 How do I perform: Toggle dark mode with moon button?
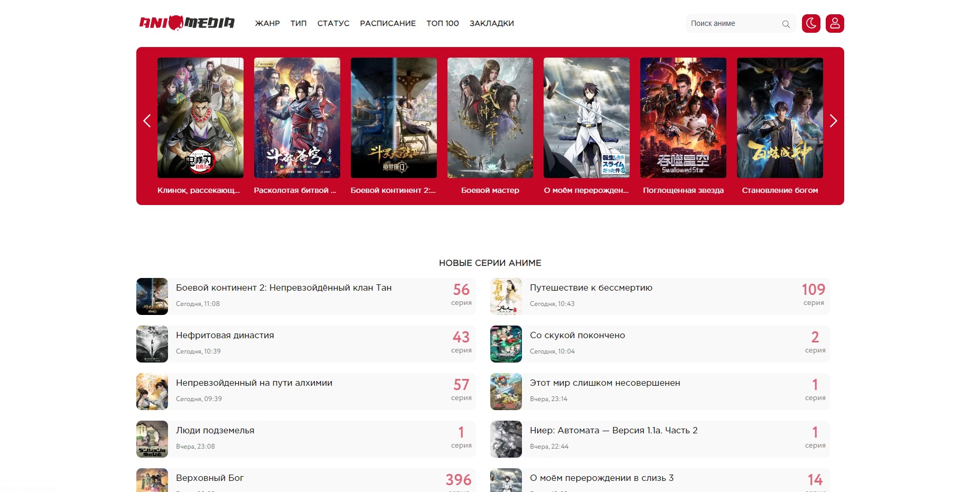pos(811,23)
